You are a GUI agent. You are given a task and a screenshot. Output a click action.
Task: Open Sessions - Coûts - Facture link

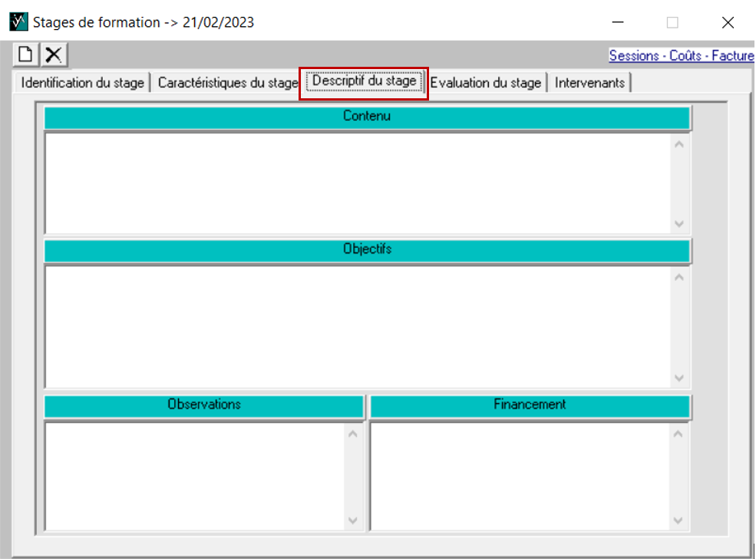coord(681,56)
